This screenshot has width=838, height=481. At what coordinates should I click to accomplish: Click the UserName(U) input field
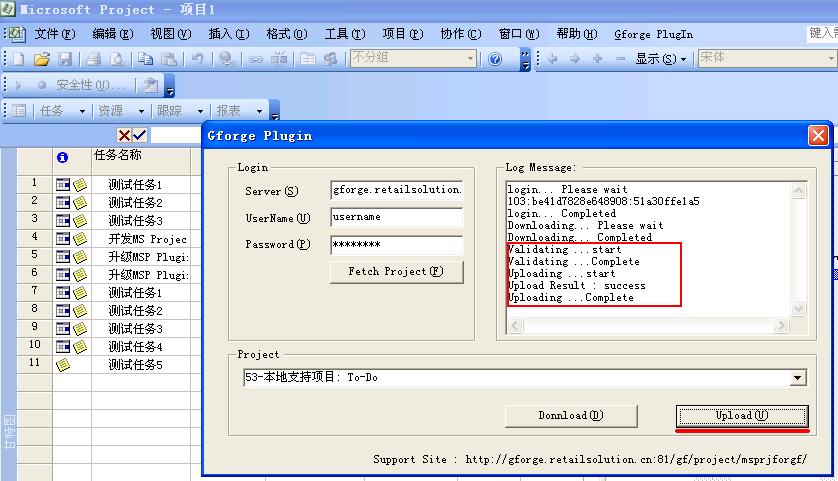pos(397,218)
